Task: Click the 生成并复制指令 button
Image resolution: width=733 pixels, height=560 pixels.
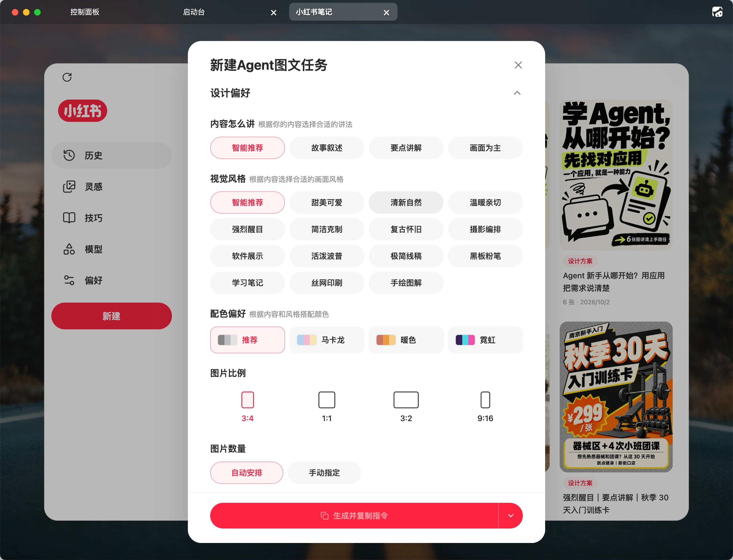Action: 354,516
